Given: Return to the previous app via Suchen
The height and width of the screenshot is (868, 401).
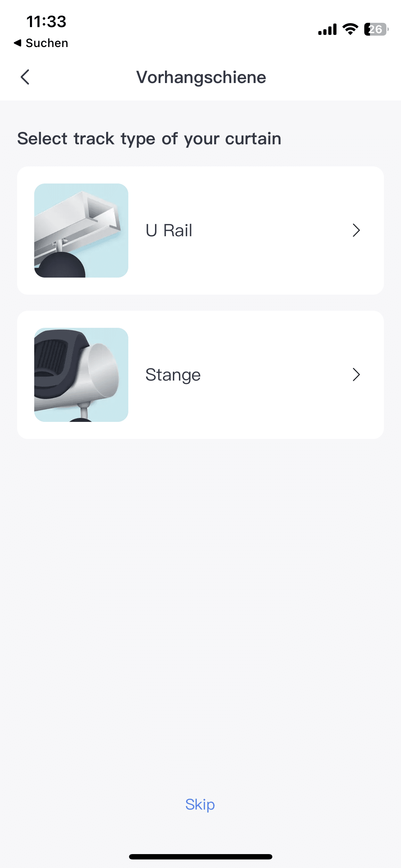Looking at the screenshot, I should pos(47,43).
